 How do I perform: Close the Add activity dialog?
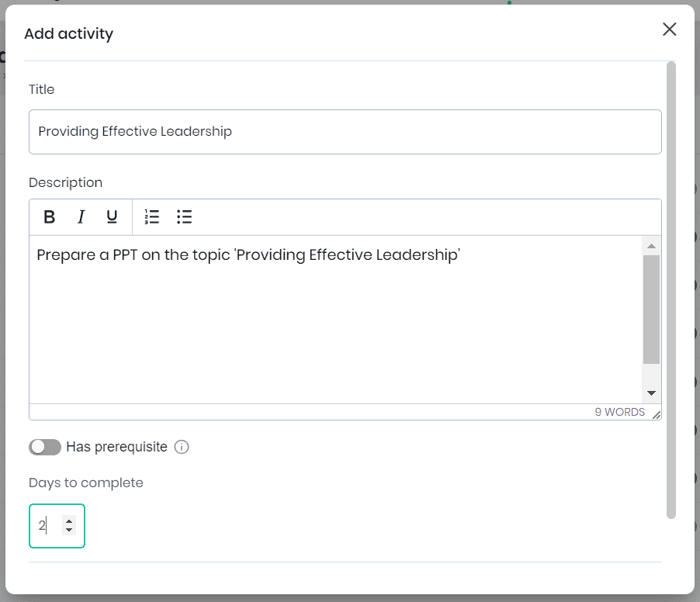[669, 29]
